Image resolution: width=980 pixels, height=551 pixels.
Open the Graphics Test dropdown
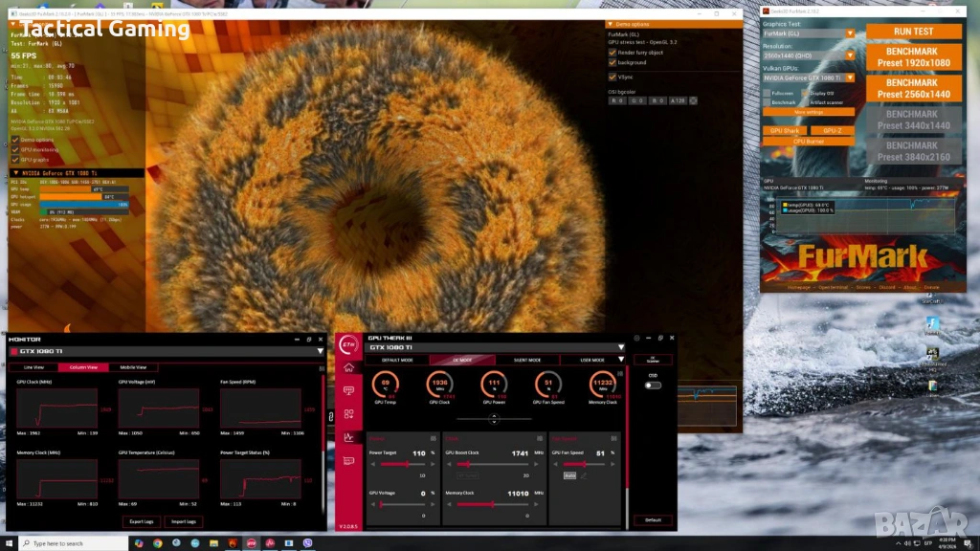[x=849, y=33]
